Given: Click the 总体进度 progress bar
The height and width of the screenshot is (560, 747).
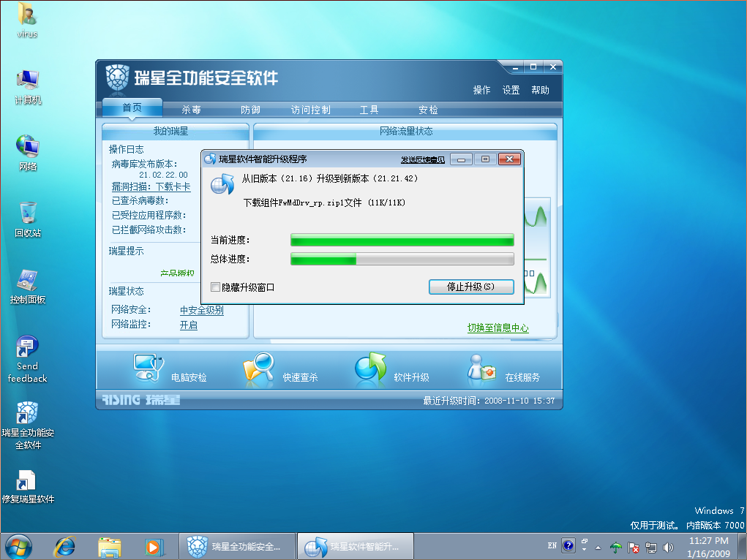Looking at the screenshot, I should tap(402, 259).
